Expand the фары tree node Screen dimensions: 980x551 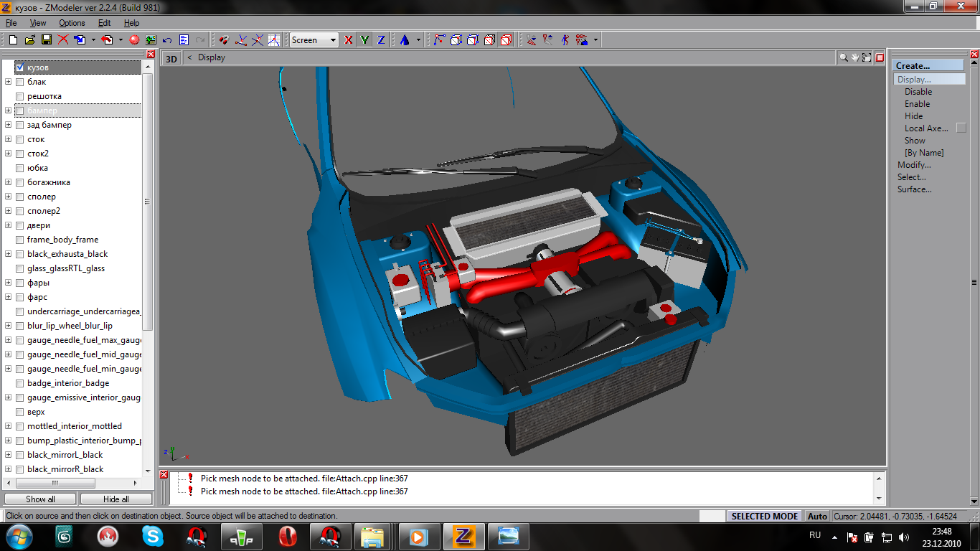tap(9, 283)
